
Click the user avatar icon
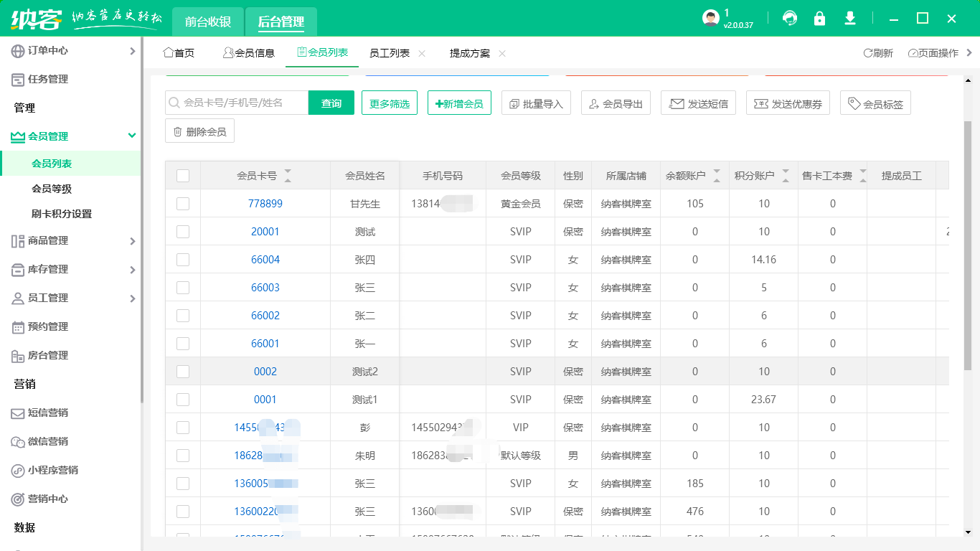pos(710,19)
